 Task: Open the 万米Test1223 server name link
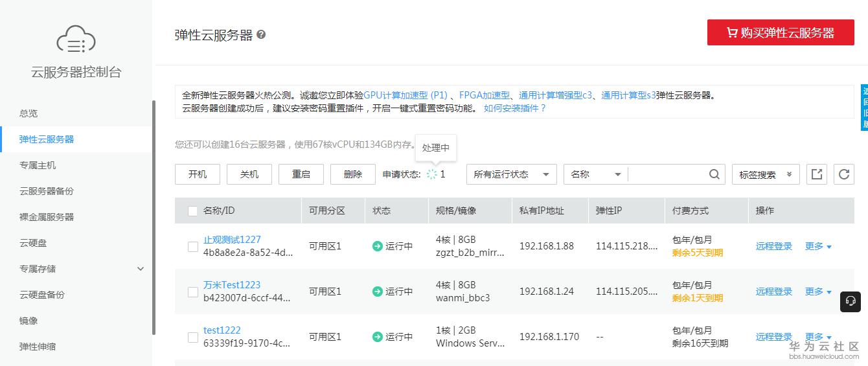tap(232, 285)
